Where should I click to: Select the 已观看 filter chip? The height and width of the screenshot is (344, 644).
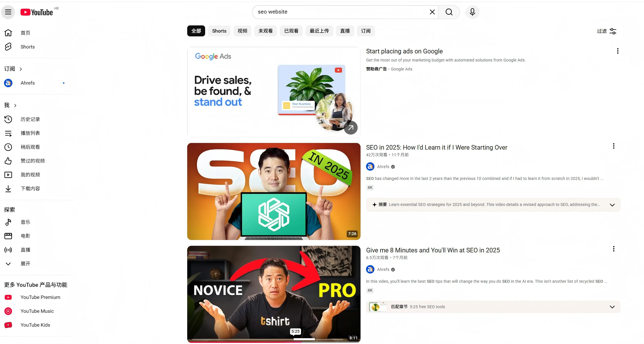pyautogui.click(x=291, y=31)
